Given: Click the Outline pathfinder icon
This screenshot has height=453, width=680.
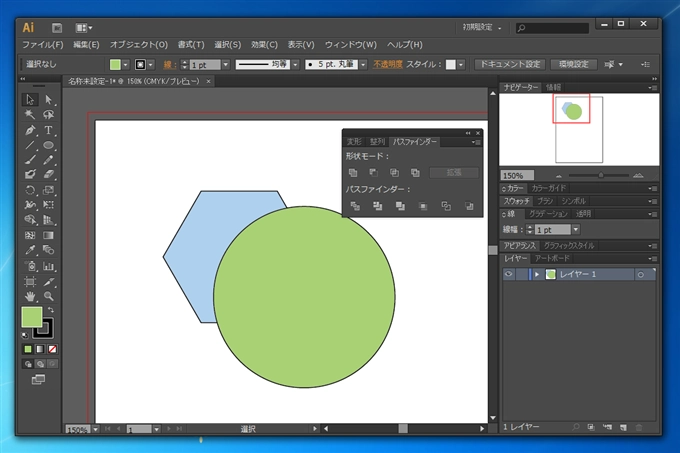Looking at the screenshot, I should click(x=446, y=206).
